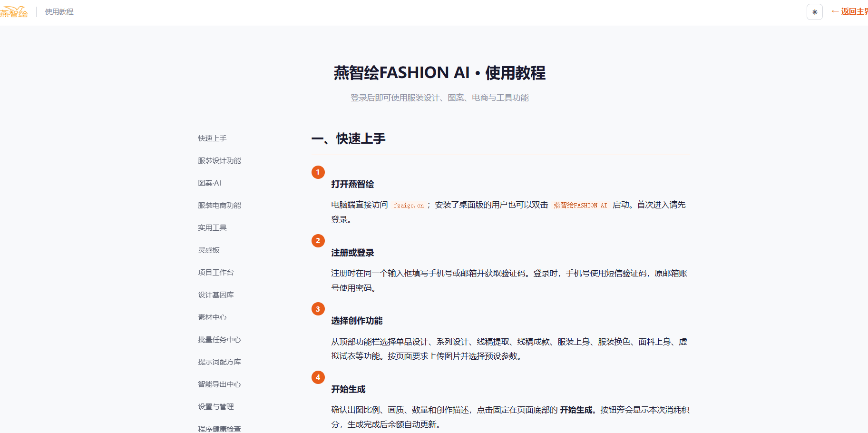Go to 素材中心 section
The height and width of the screenshot is (433, 868).
click(212, 317)
